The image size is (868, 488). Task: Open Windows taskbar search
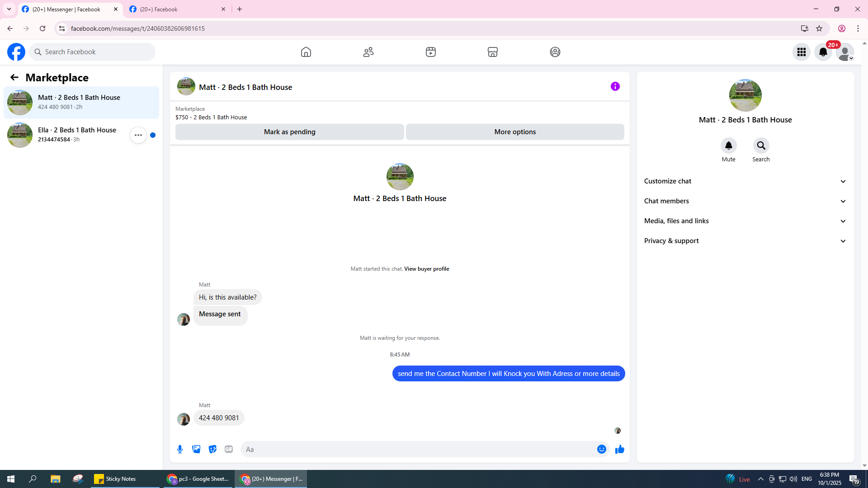(33, 479)
